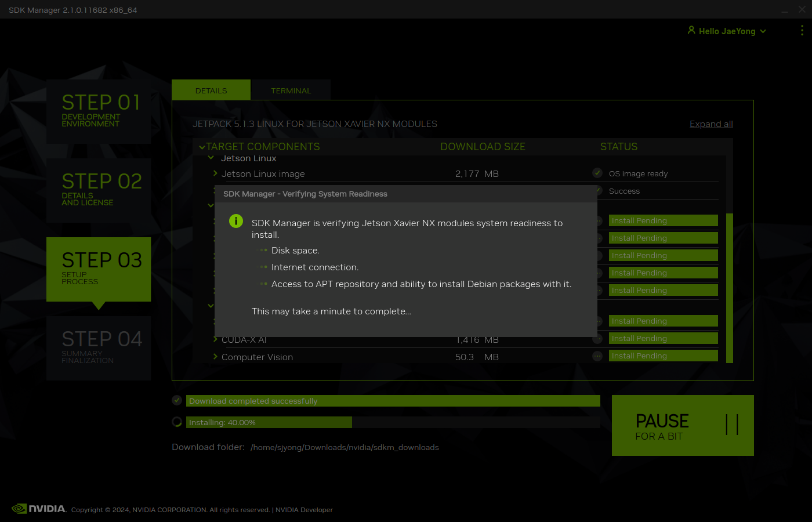Click the Expand all link
This screenshot has width=812, height=522.
click(x=711, y=124)
